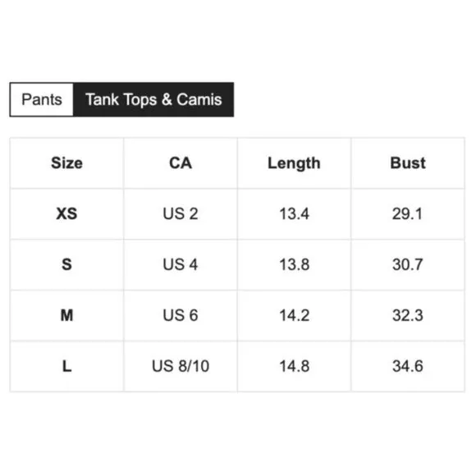Click the US 2 cell
476x476 pixels.
181,213
